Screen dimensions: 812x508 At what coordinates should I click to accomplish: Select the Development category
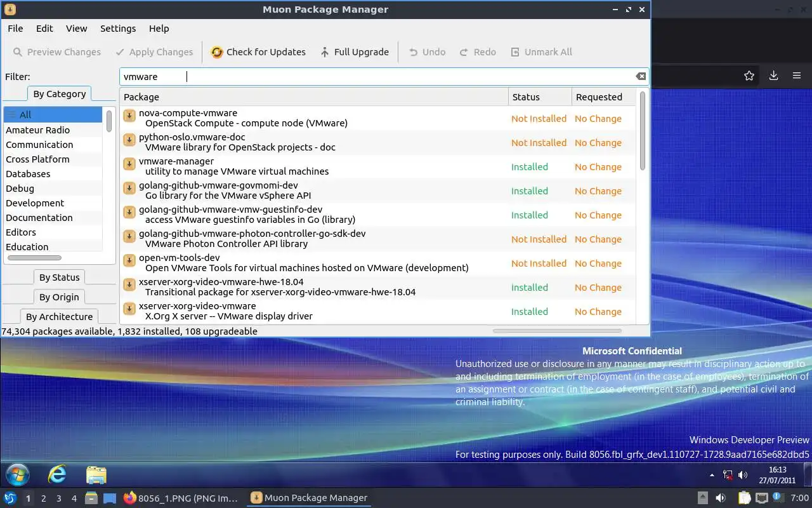coord(53,203)
